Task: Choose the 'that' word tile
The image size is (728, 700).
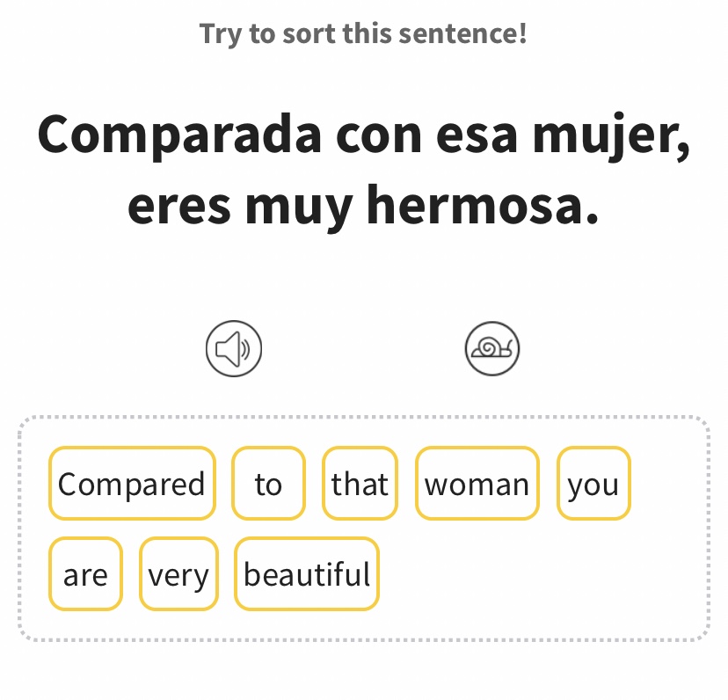Action: 360,484
